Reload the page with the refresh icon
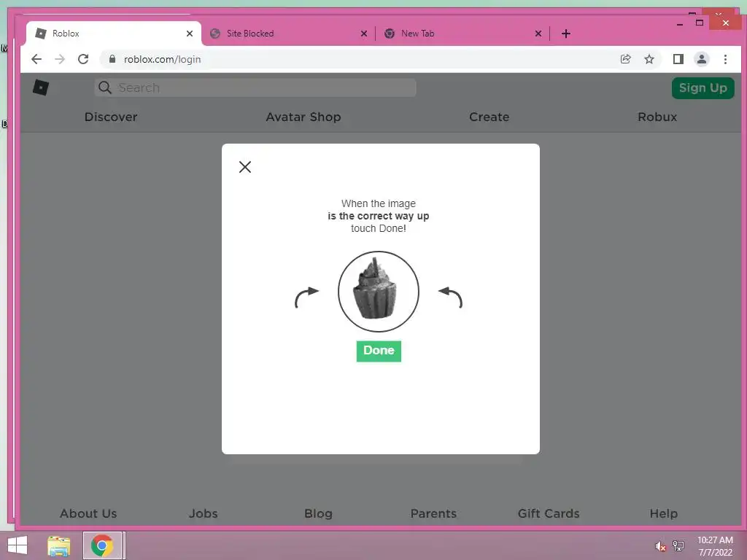This screenshot has height=560, width=747. point(83,59)
